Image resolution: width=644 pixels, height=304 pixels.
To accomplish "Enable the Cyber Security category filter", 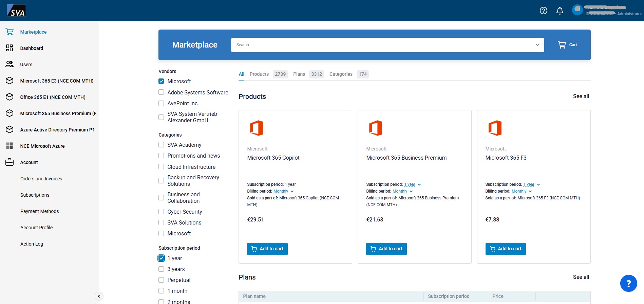I will (161, 212).
